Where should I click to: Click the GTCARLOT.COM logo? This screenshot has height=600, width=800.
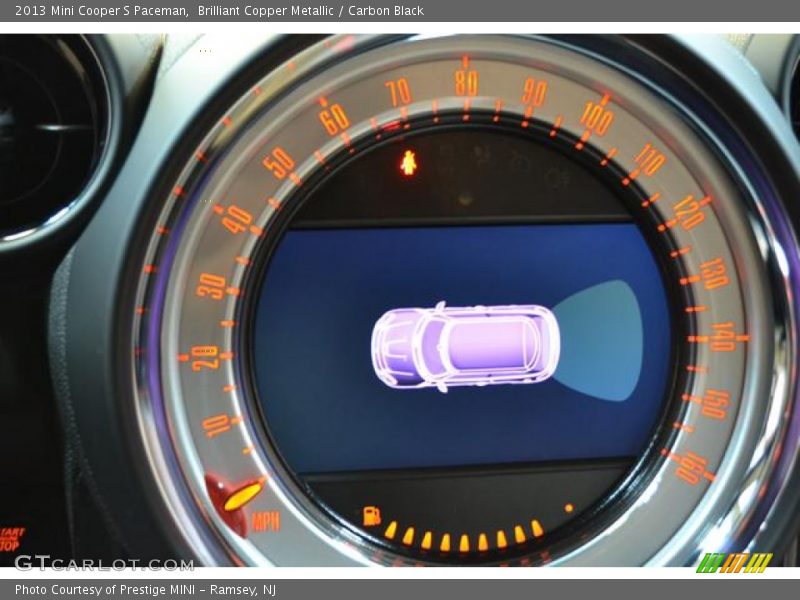coord(104,564)
